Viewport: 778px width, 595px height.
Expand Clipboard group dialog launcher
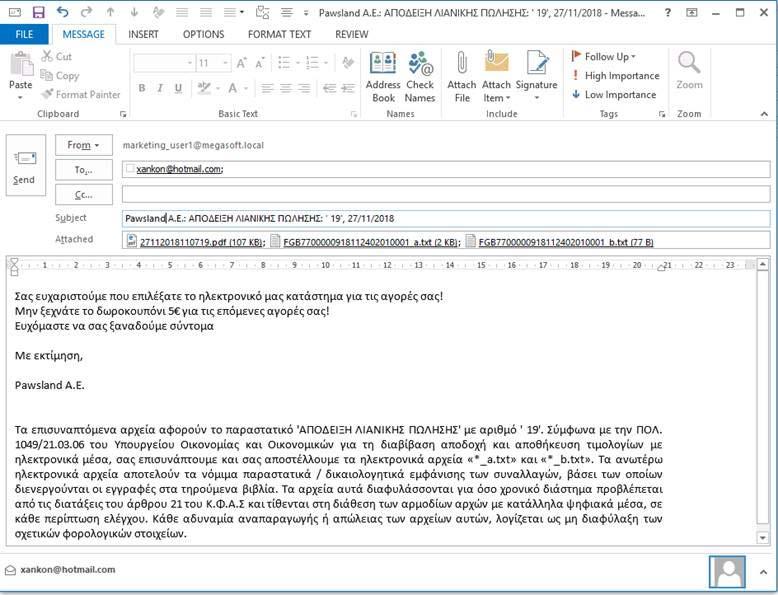123,115
